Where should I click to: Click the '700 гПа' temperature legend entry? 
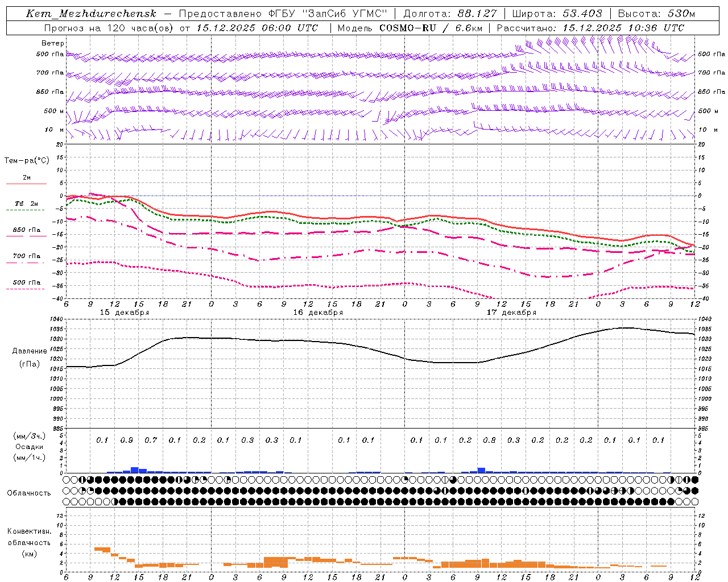point(27,256)
